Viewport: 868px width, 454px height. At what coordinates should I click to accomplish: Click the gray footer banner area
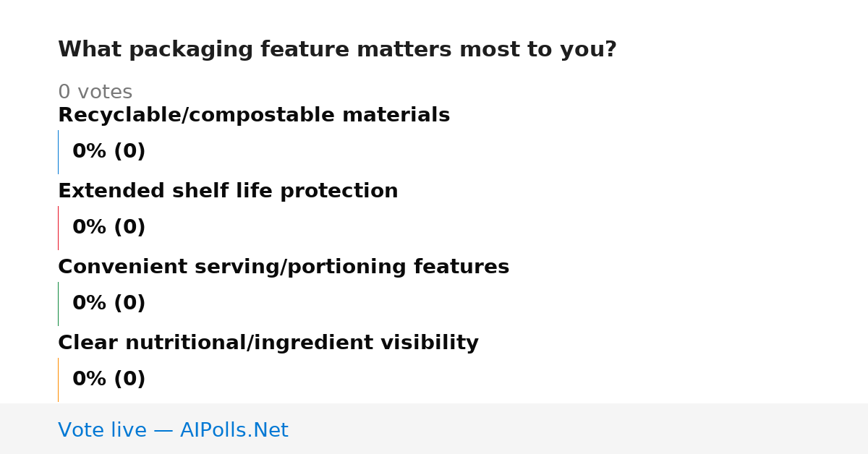434,429
